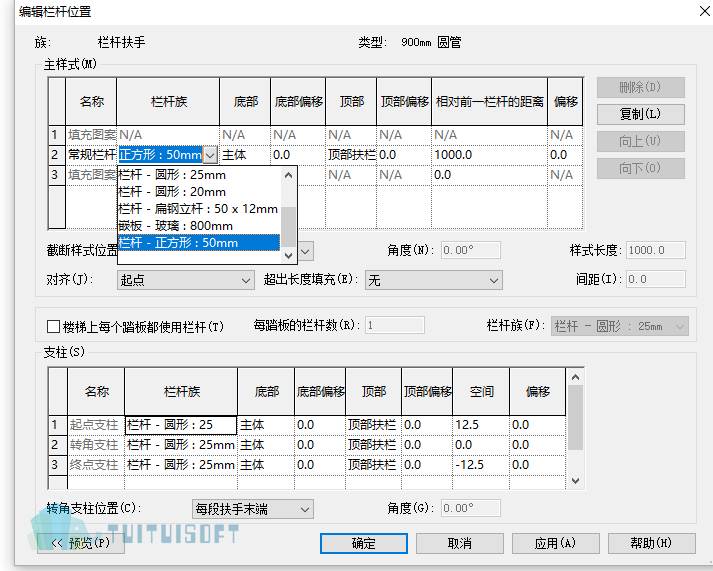The width and height of the screenshot is (713, 571).
Task: Click 相对前一栏杆的距离 column header
Action: tap(489, 102)
